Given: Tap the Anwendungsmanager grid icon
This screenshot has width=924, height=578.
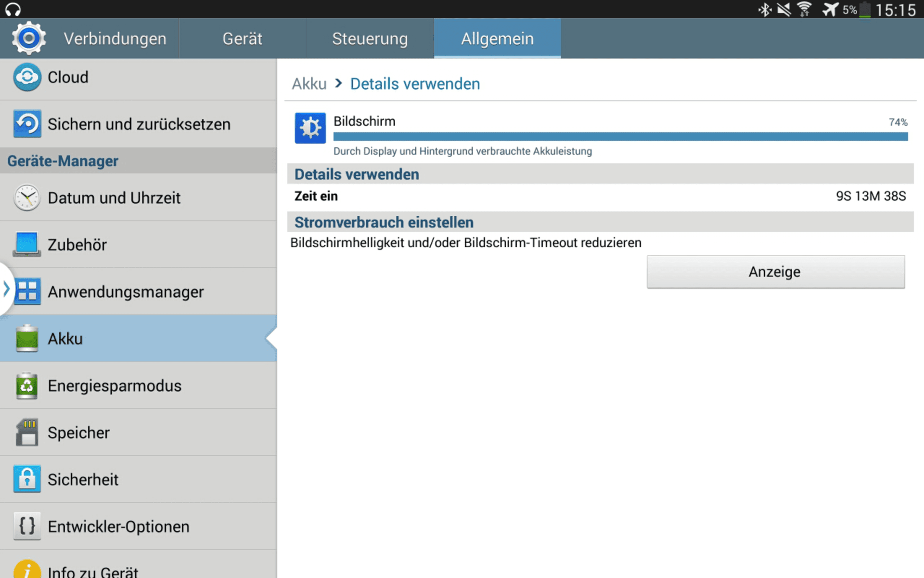Looking at the screenshot, I should 27,291.
